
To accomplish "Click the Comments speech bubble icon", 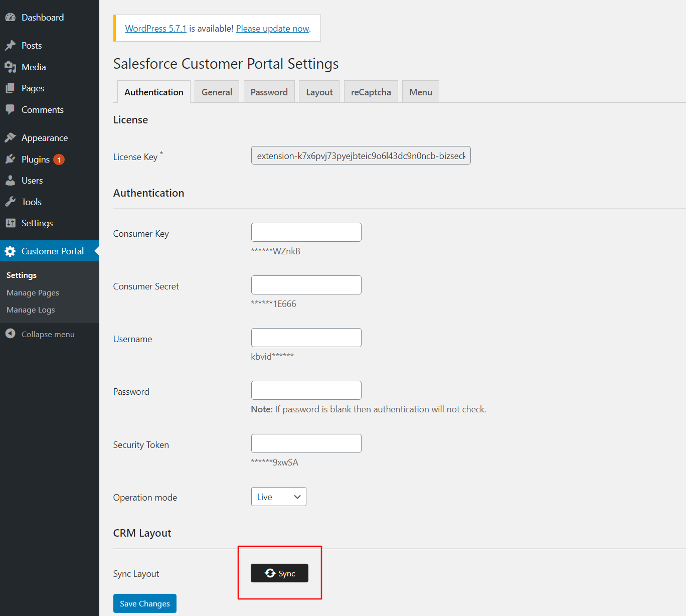I will pos(10,109).
